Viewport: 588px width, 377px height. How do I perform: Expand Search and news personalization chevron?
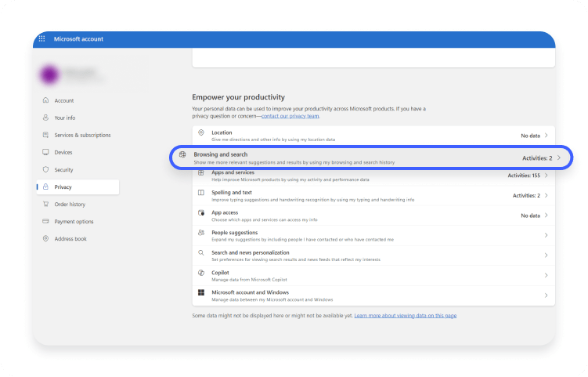pos(546,256)
